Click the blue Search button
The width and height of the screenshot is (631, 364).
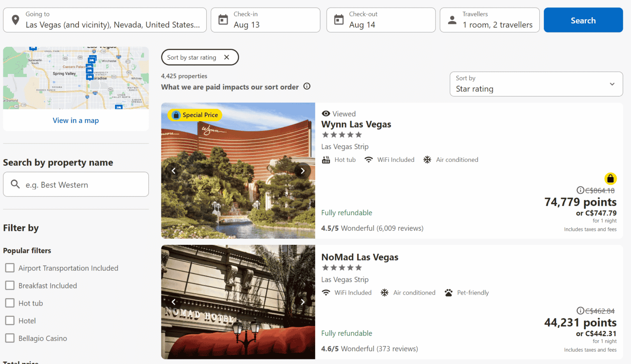tap(583, 20)
